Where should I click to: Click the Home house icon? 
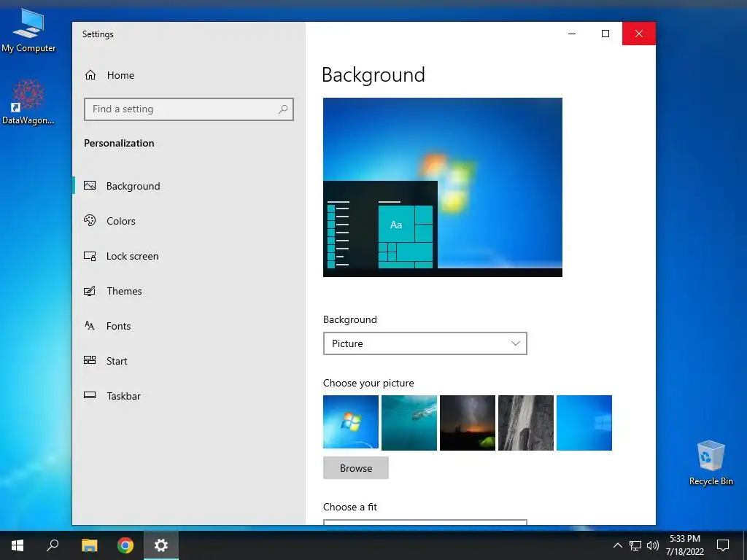tap(90, 75)
